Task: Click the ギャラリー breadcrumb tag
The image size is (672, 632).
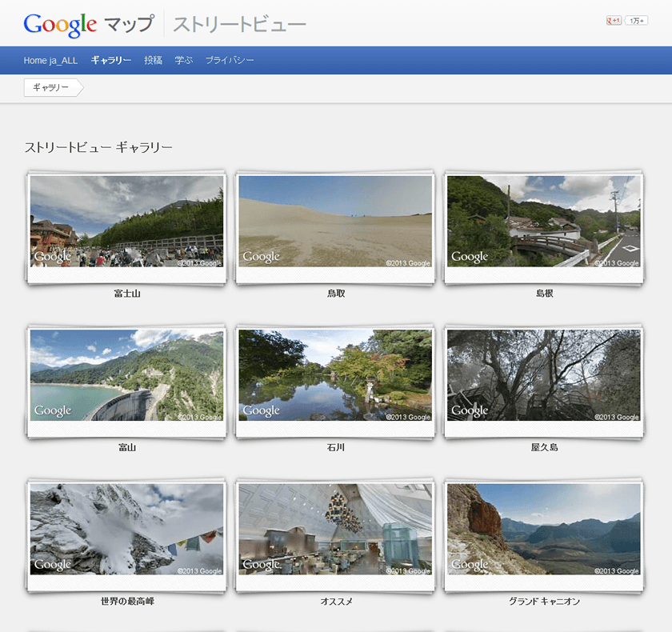Action: (51, 88)
